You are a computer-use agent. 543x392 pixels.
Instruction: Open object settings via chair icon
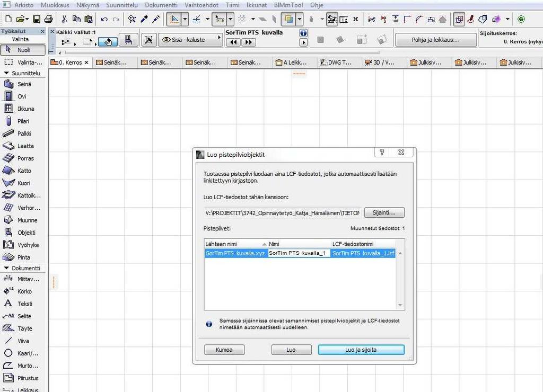128,40
